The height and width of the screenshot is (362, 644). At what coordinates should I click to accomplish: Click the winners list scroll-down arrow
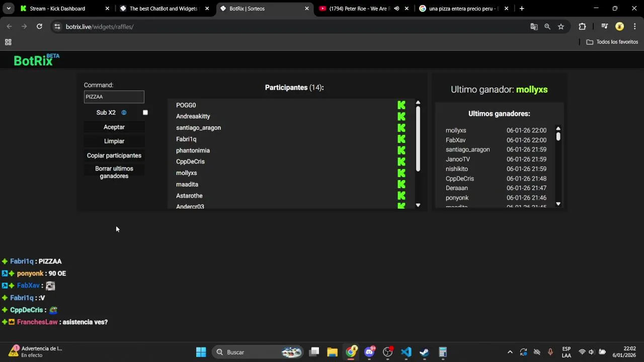coord(558,204)
